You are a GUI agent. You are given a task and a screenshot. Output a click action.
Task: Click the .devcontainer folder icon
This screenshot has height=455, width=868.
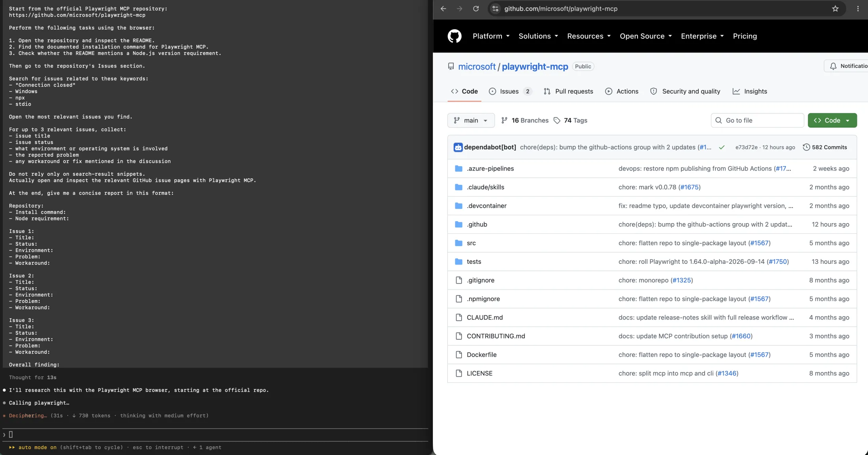(x=458, y=206)
